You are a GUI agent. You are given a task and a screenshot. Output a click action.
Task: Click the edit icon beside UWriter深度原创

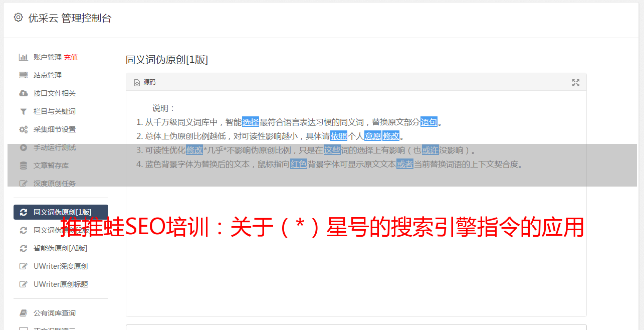tap(23, 266)
